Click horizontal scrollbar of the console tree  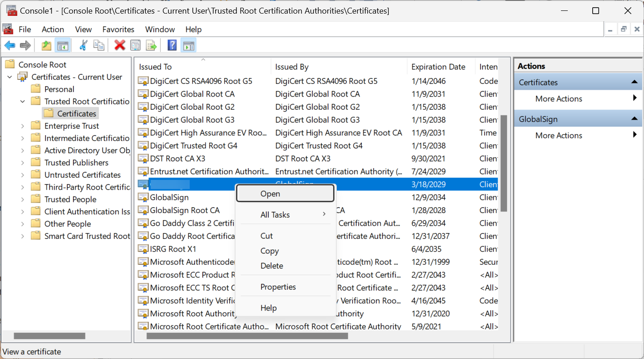pyautogui.click(x=49, y=336)
